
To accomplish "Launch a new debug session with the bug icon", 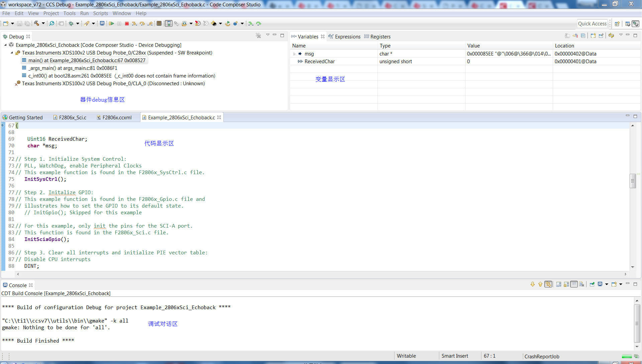I will (71, 23).
